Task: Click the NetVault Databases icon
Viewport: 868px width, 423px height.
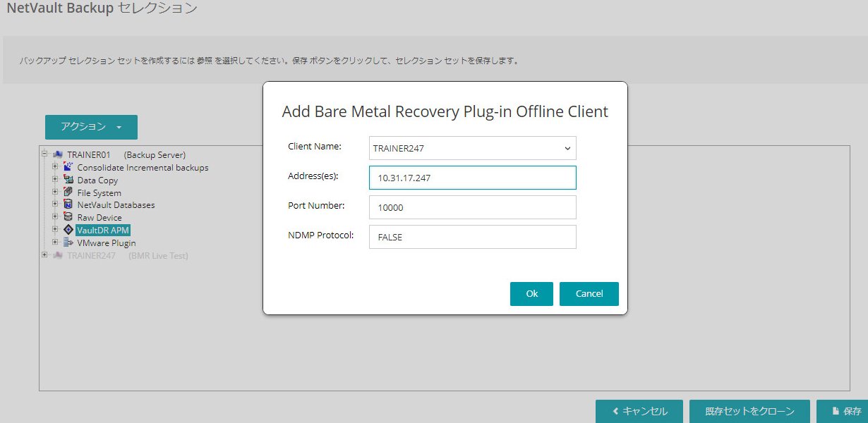Action: coord(68,204)
